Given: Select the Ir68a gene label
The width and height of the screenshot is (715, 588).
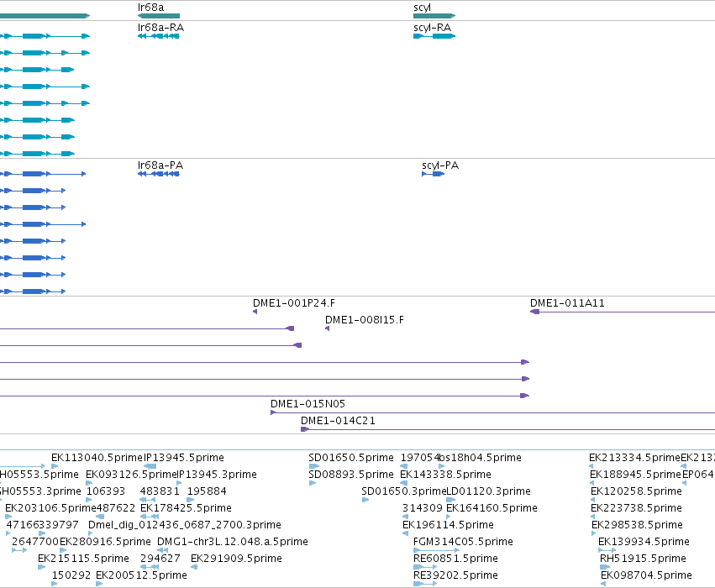Looking at the screenshot, I should click(150, 8).
